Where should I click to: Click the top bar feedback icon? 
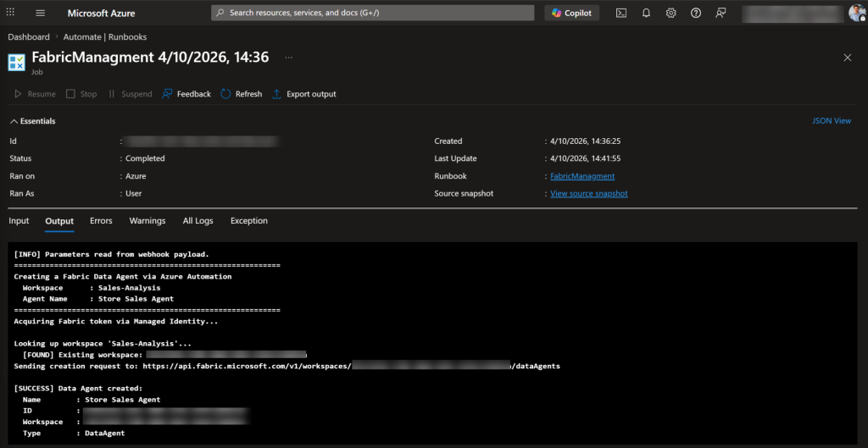pyautogui.click(x=721, y=14)
